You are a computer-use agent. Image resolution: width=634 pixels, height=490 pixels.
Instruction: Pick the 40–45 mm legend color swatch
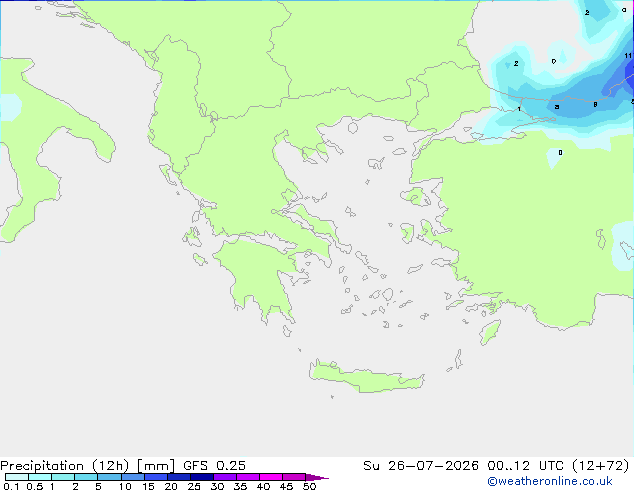tap(271, 477)
